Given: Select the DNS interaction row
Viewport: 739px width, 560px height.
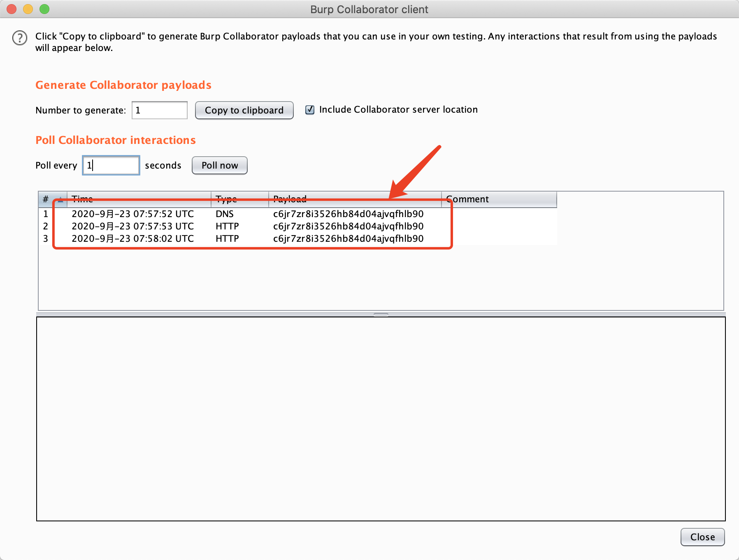Looking at the screenshot, I should (247, 214).
